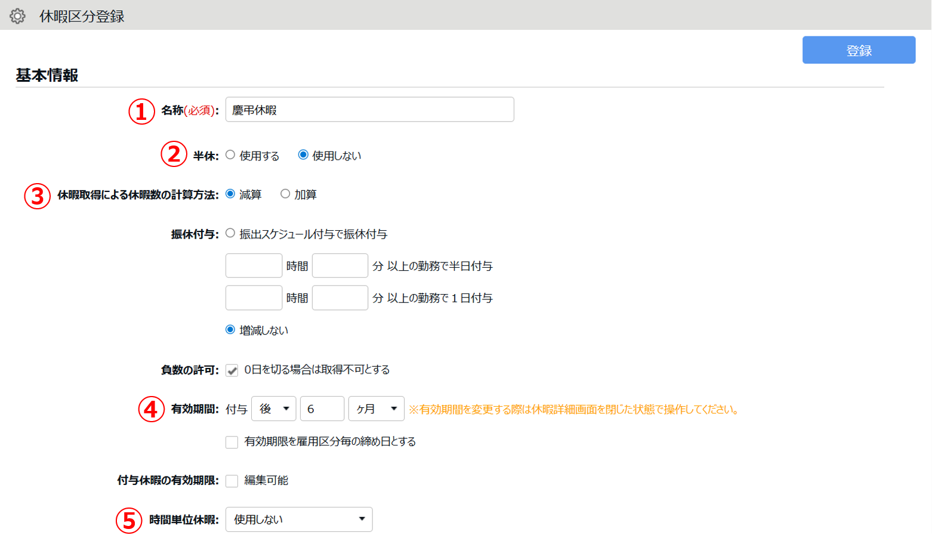Click the gear icon beside 休暇区分登録

(x=17, y=16)
